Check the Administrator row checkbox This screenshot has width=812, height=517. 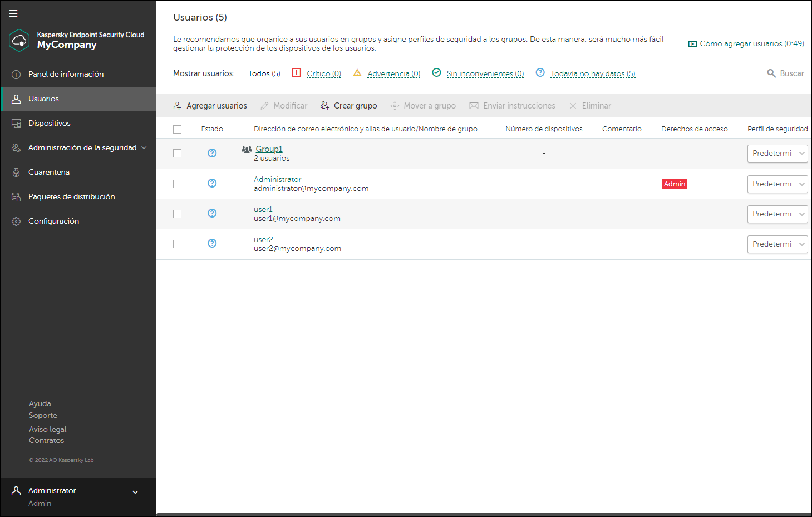click(178, 184)
